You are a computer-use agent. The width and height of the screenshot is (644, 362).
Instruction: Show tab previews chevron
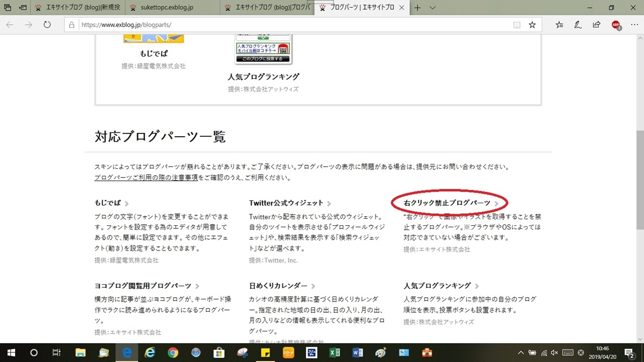pyautogui.click(x=433, y=8)
